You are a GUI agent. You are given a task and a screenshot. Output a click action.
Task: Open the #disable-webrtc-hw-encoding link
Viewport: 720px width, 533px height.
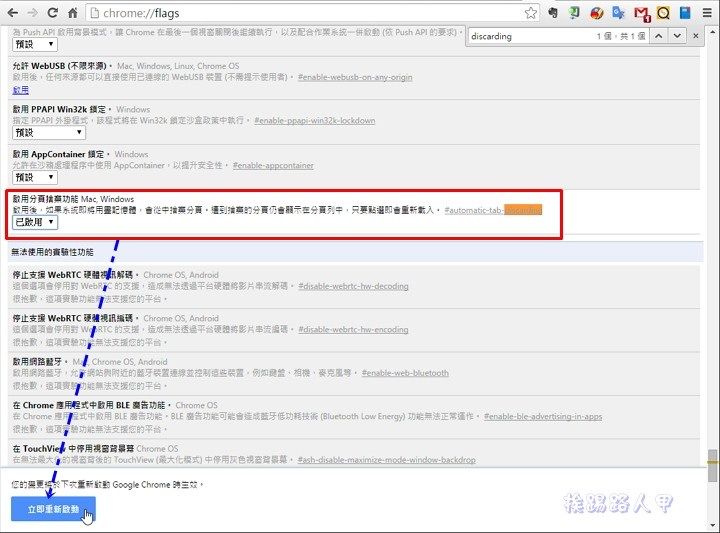[353, 330]
